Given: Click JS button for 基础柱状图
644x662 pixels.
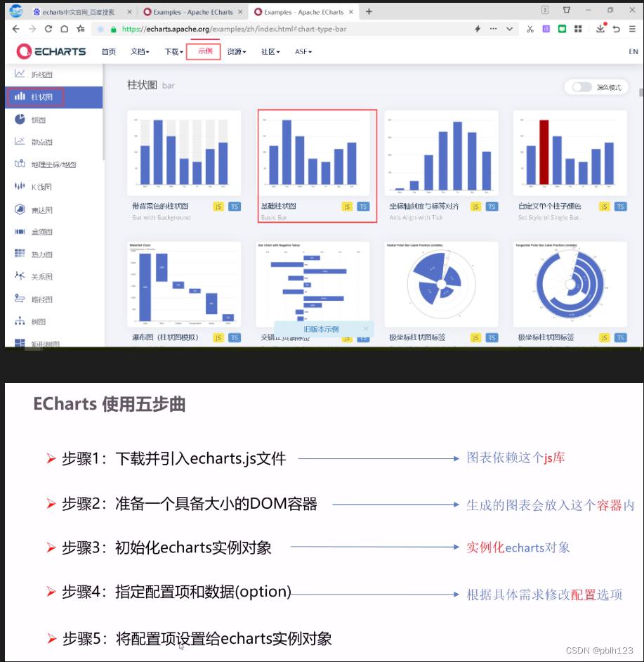Looking at the screenshot, I should [x=347, y=207].
